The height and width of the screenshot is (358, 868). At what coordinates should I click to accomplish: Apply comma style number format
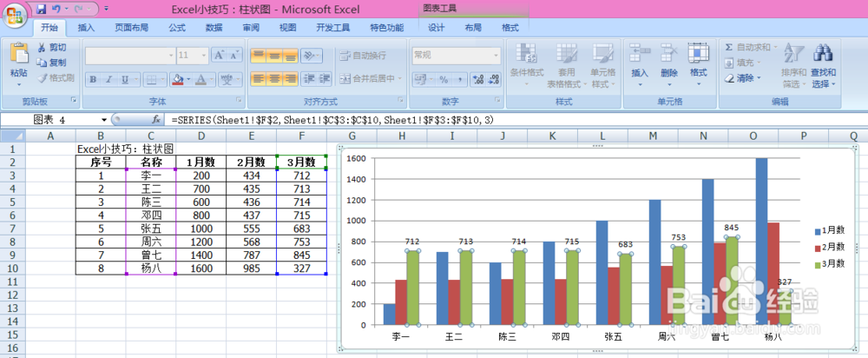[x=460, y=80]
